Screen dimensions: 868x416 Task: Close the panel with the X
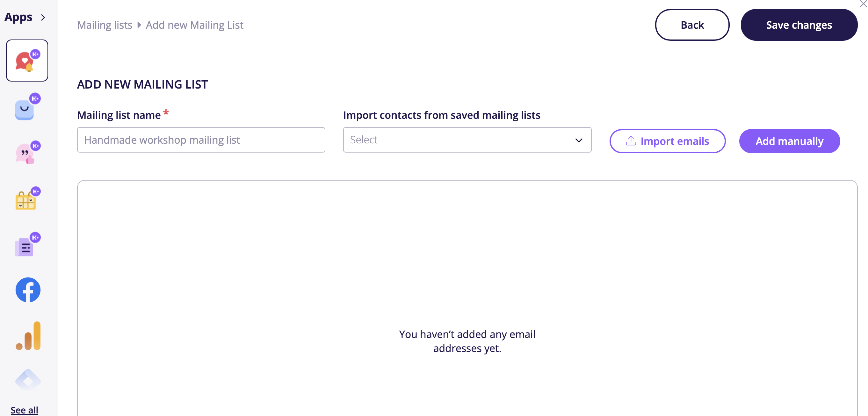tap(863, 4)
